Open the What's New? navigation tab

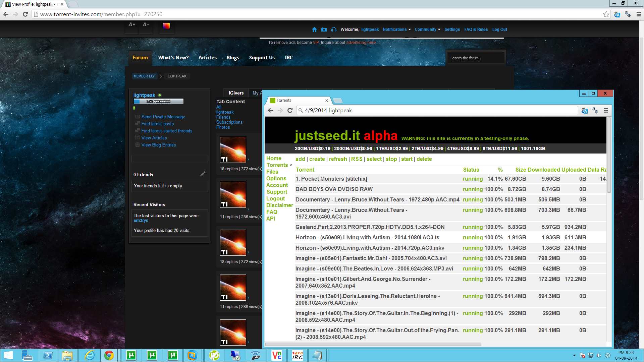173,58
